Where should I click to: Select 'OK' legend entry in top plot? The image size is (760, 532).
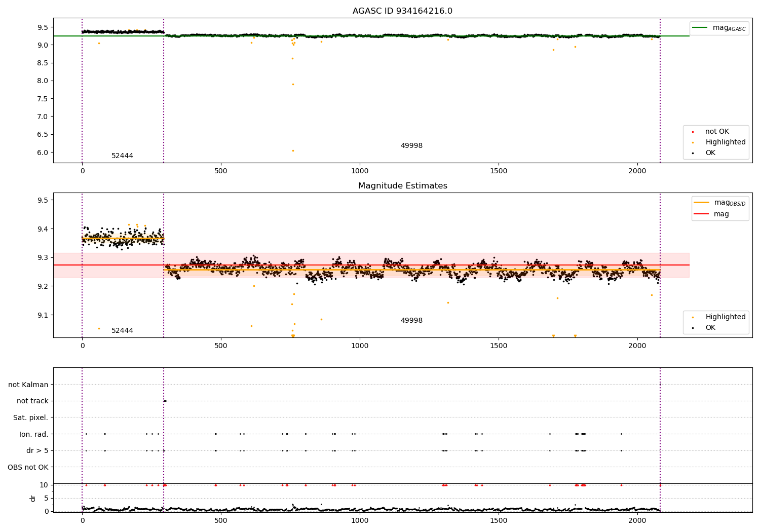tap(710, 153)
